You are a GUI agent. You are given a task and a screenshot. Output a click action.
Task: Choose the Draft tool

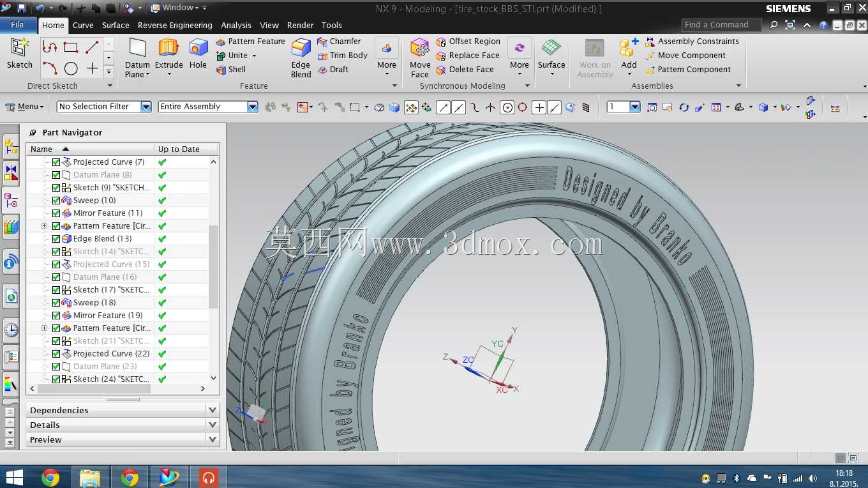coord(333,70)
